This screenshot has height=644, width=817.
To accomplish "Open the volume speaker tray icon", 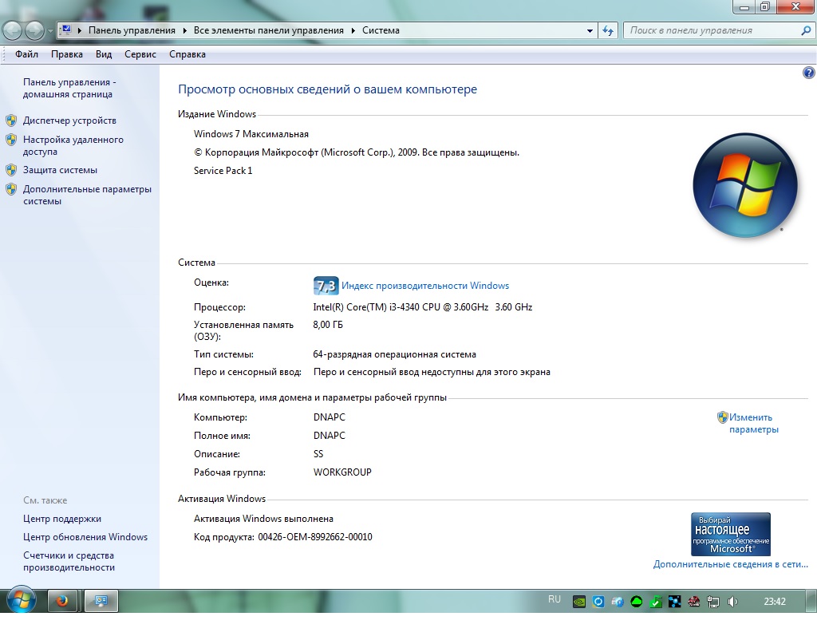I will [732, 602].
